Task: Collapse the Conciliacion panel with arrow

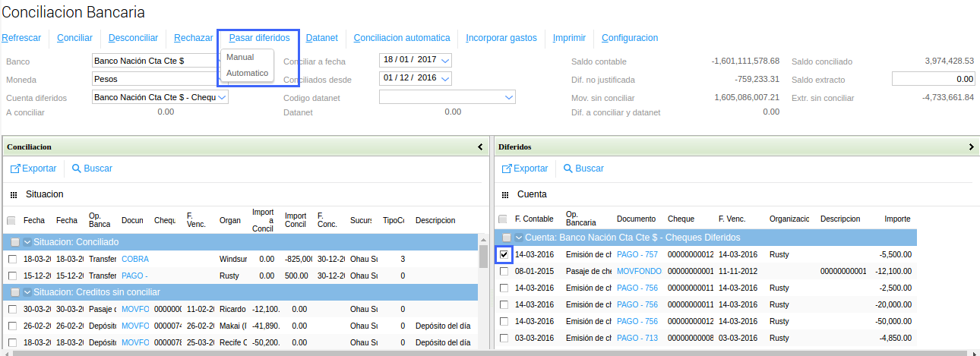Action: point(480,146)
